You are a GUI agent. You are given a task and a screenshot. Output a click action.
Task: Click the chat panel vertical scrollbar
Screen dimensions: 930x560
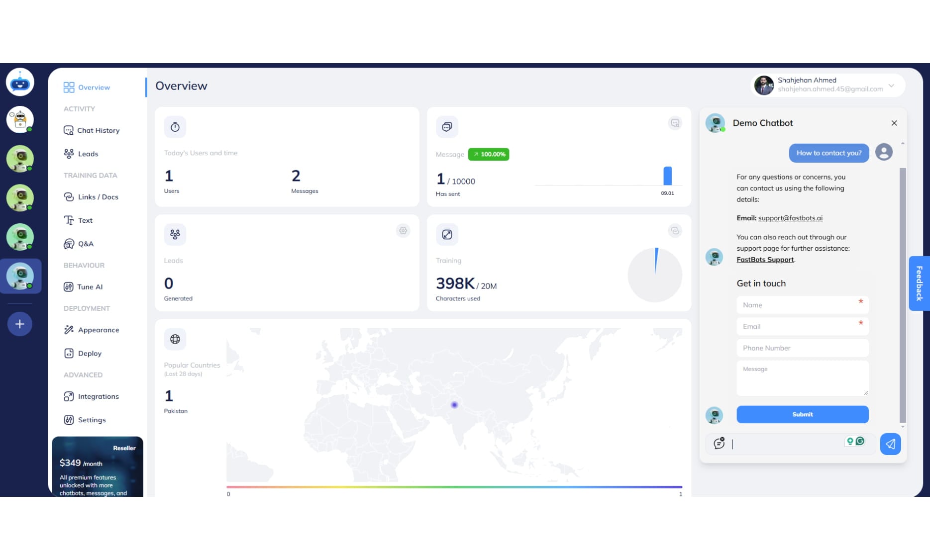tap(903, 293)
